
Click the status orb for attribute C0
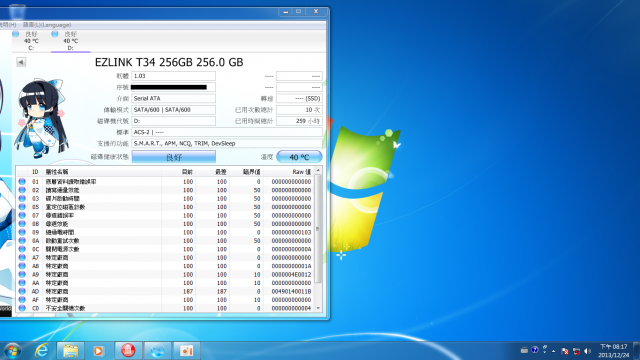tap(22, 308)
